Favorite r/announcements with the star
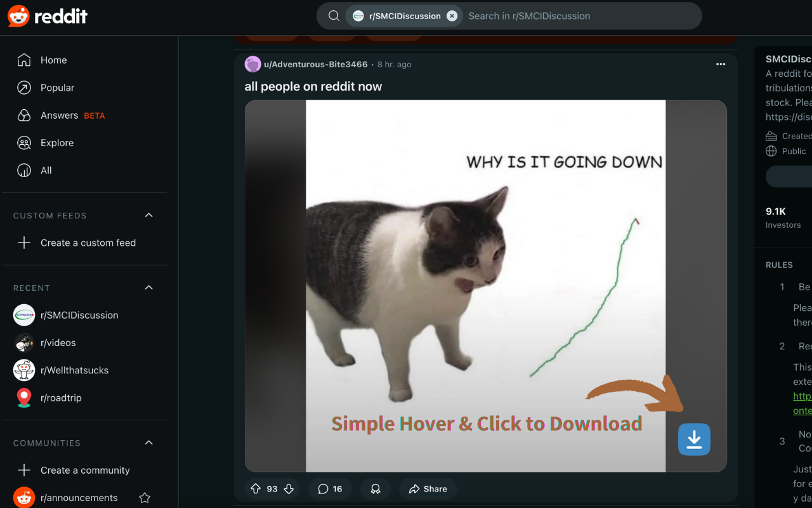 (145, 498)
